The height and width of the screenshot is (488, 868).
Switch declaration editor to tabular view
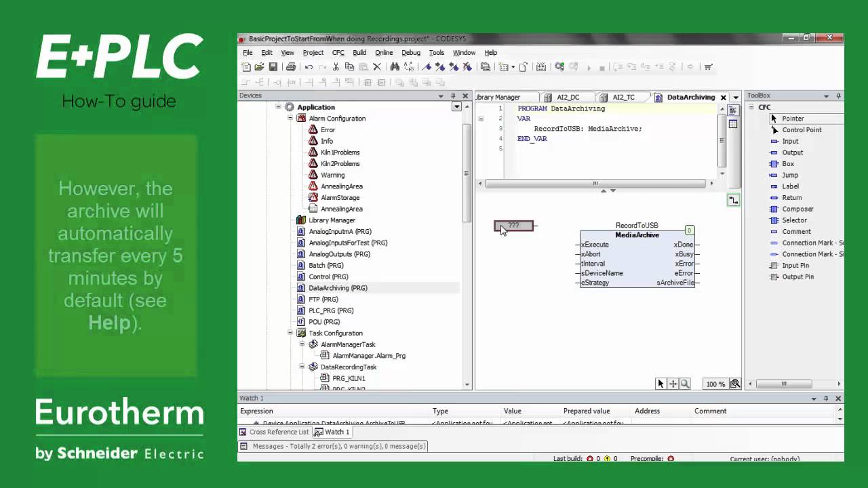[x=733, y=124]
